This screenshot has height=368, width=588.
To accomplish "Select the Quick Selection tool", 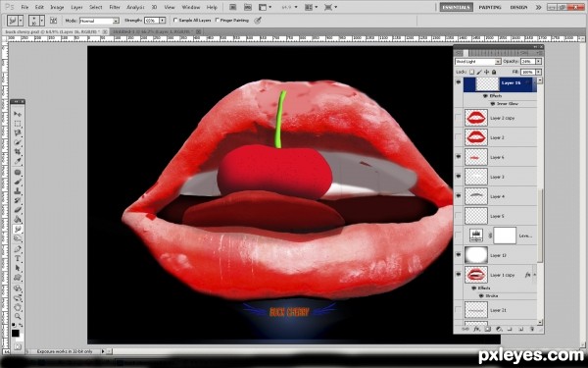I will 18,142.
